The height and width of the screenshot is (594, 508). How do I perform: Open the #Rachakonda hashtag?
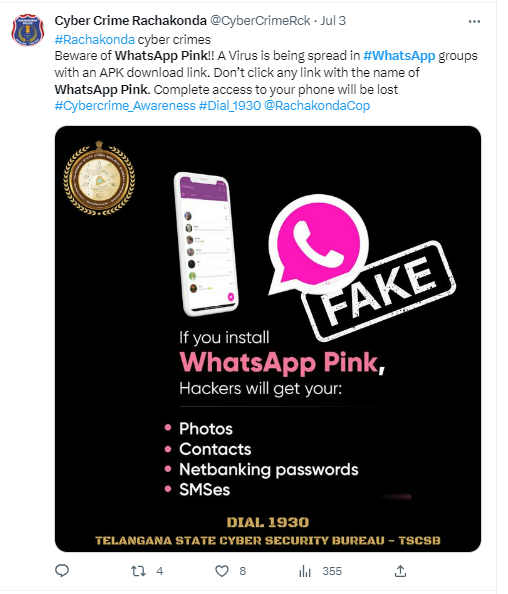(94, 39)
